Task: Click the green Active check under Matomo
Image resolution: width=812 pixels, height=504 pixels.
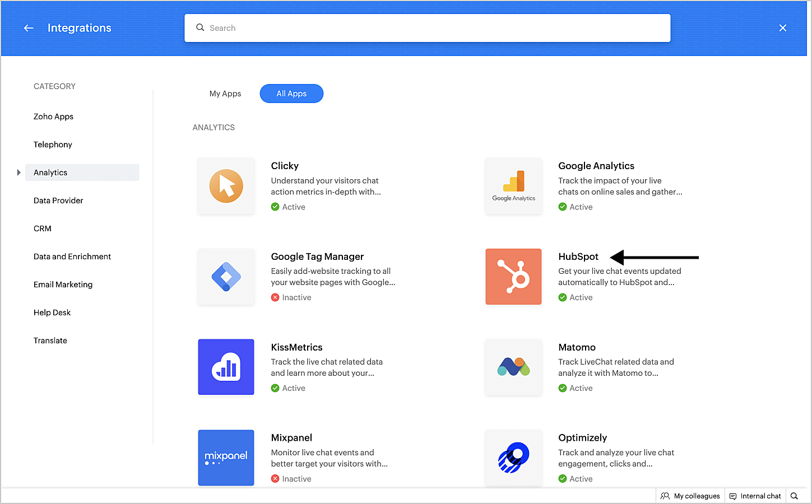Action: 563,388
